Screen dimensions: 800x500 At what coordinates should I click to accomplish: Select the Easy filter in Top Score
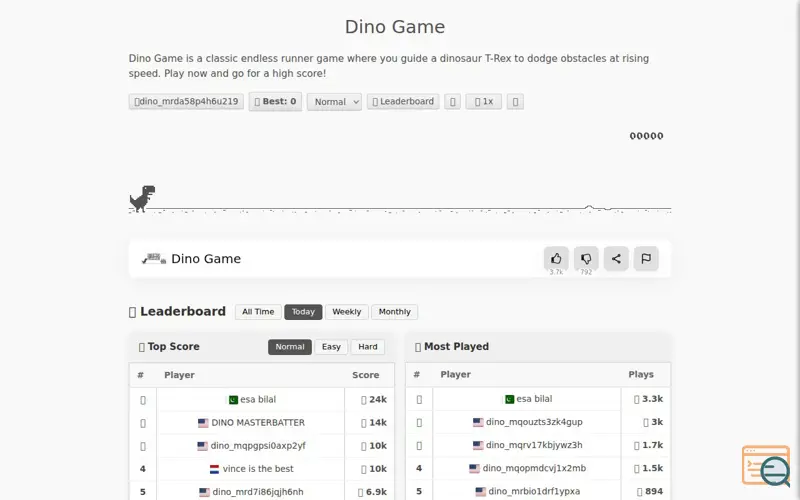click(331, 347)
